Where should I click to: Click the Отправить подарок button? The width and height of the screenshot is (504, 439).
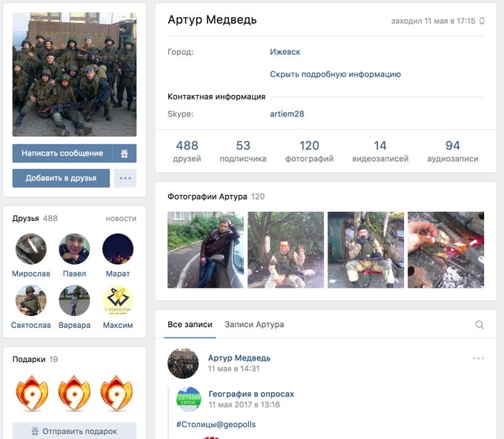[x=75, y=431]
